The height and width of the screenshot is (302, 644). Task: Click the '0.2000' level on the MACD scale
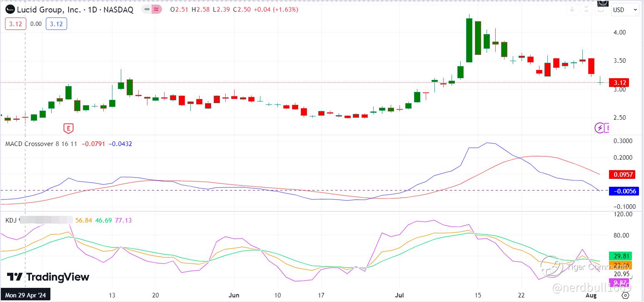623,158
